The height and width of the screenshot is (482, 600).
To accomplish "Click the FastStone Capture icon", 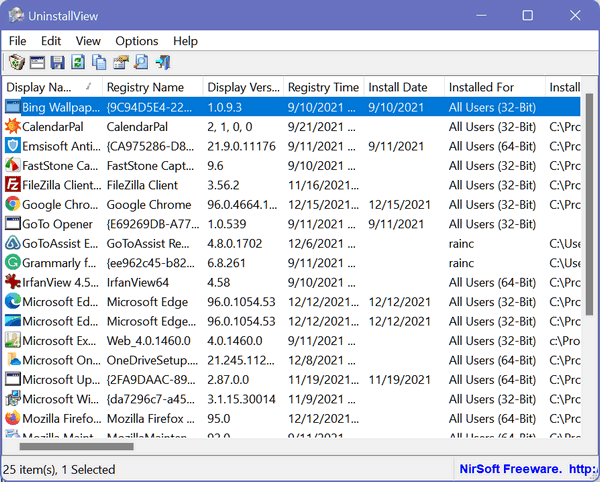I will point(13,165).
